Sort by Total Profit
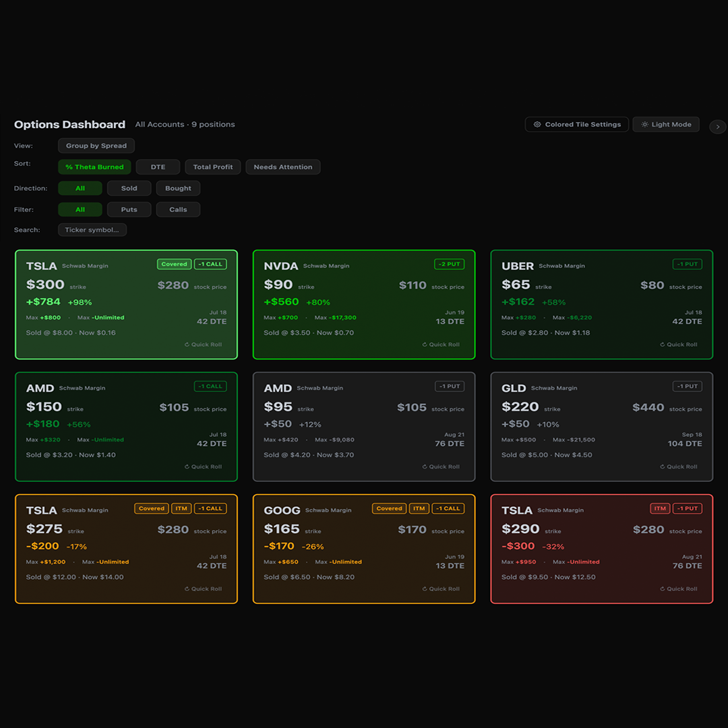This screenshot has width=728, height=728. [212, 167]
